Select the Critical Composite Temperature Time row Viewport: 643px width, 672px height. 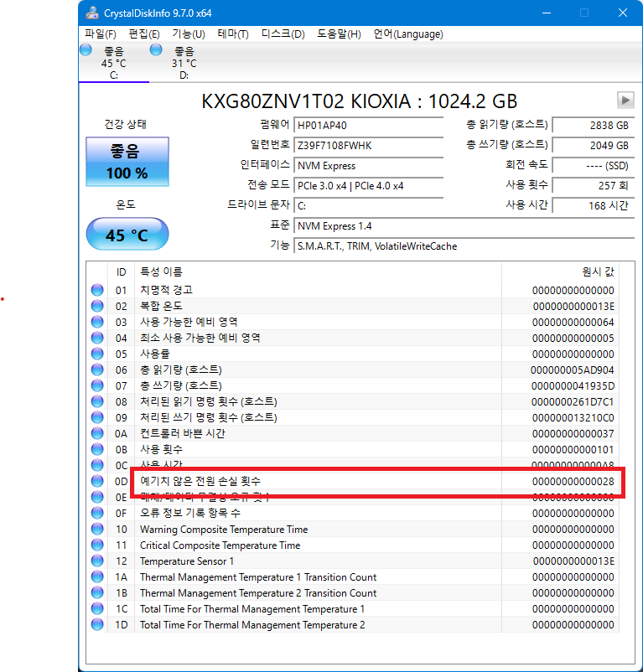353,545
